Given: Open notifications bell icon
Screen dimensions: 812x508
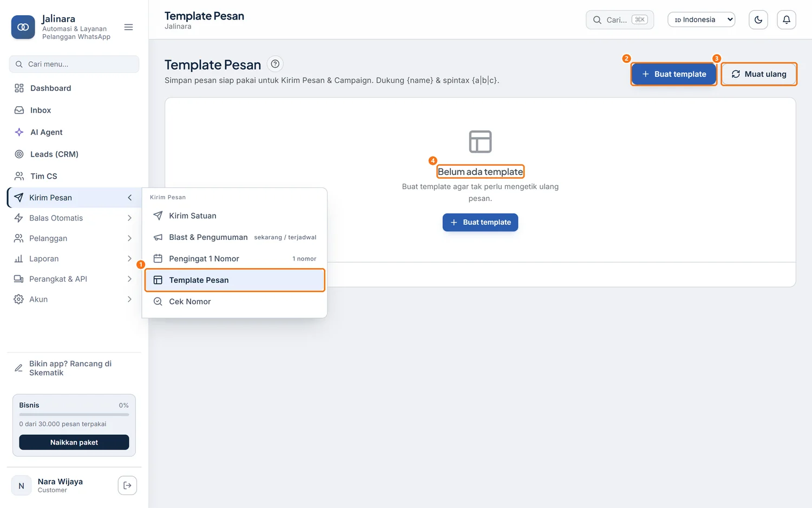Looking at the screenshot, I should tap(786, 20).
